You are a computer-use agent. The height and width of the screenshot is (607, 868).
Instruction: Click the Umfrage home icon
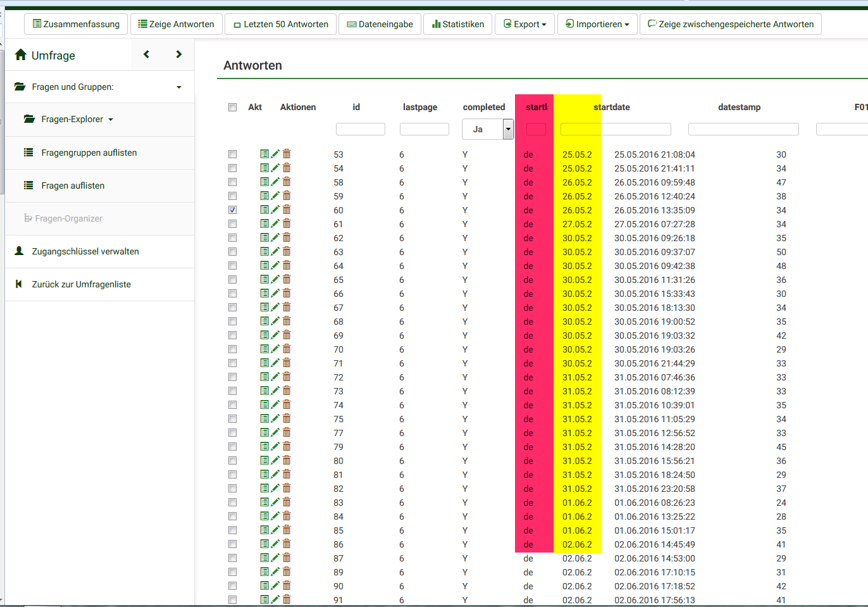[x=21, y=55]
